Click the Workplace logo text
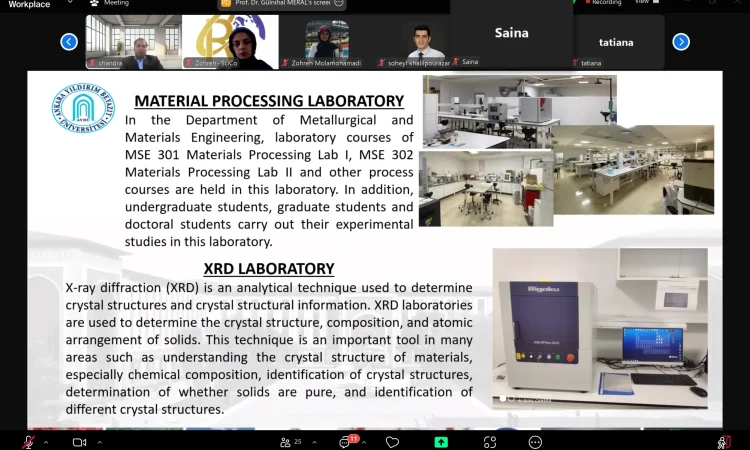The image size is (750, 450). click(x=29, y=4)
